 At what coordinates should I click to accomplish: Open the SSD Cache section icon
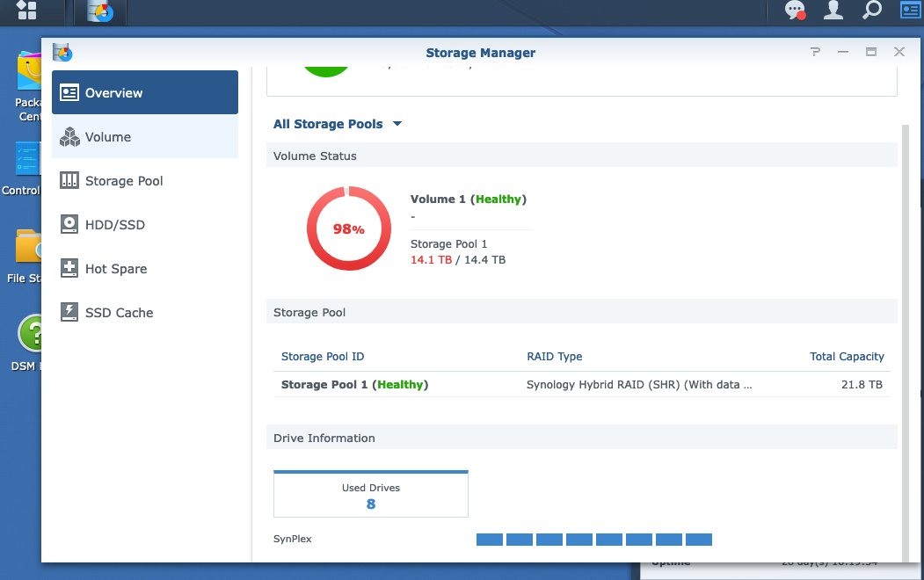pos(69,313)
